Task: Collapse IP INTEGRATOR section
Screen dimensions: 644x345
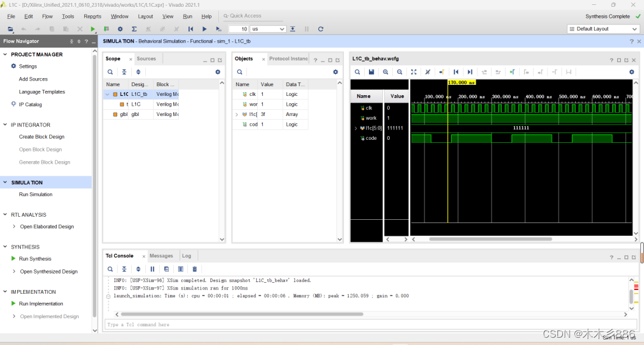Action: pyautogui.click(x=5, y=125)
